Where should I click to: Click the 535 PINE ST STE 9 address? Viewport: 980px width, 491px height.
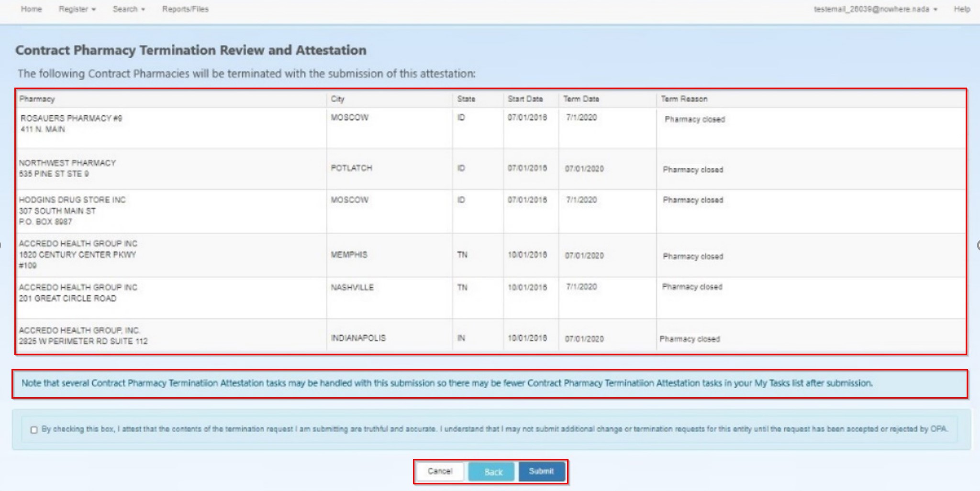pos(54,174)
